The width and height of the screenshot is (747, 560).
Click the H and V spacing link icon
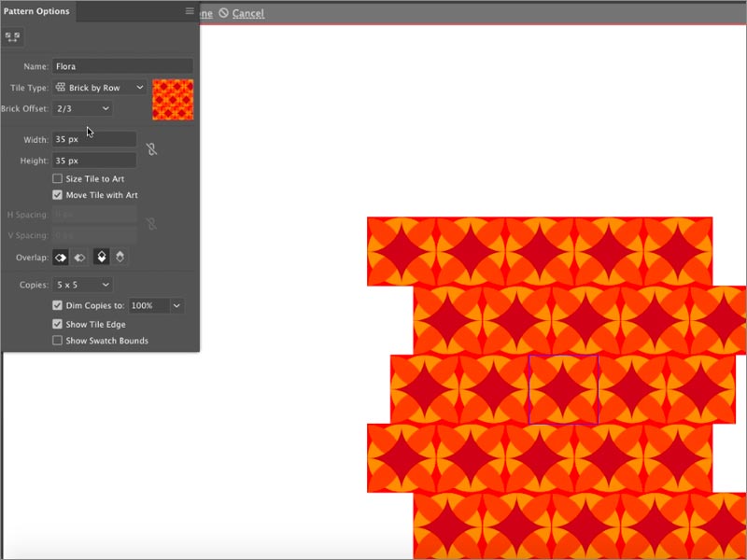tap(151, 224)
